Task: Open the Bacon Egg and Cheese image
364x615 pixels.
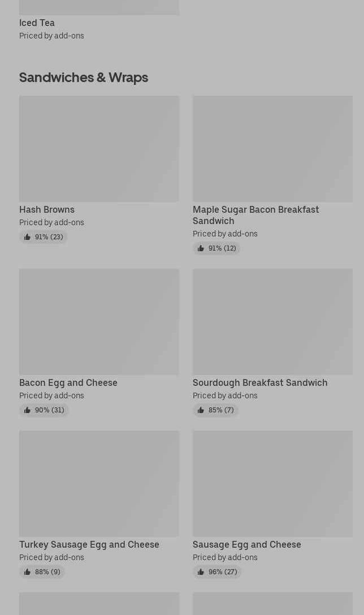Action: [x=99, y=321]
